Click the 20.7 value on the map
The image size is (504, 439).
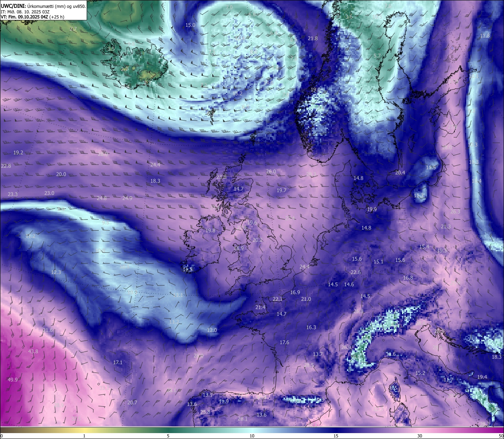point(132,403)
